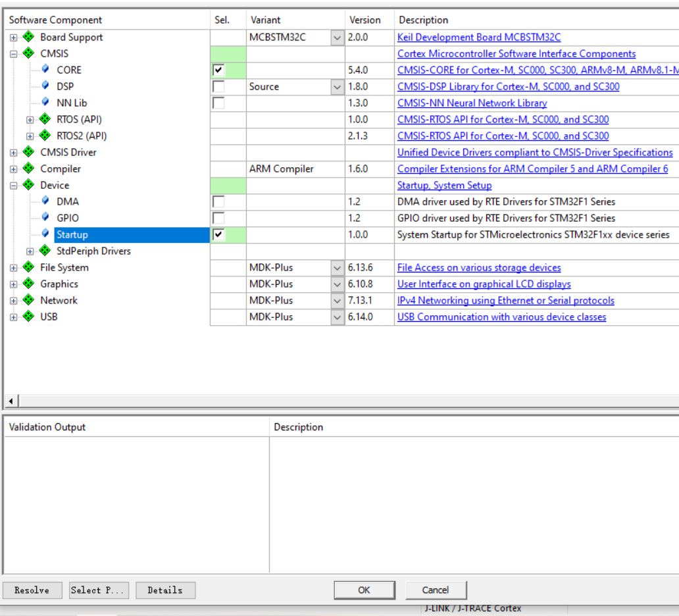Expand the USB tree node
The width and height of the screenshot is (679, 616).
13,317
